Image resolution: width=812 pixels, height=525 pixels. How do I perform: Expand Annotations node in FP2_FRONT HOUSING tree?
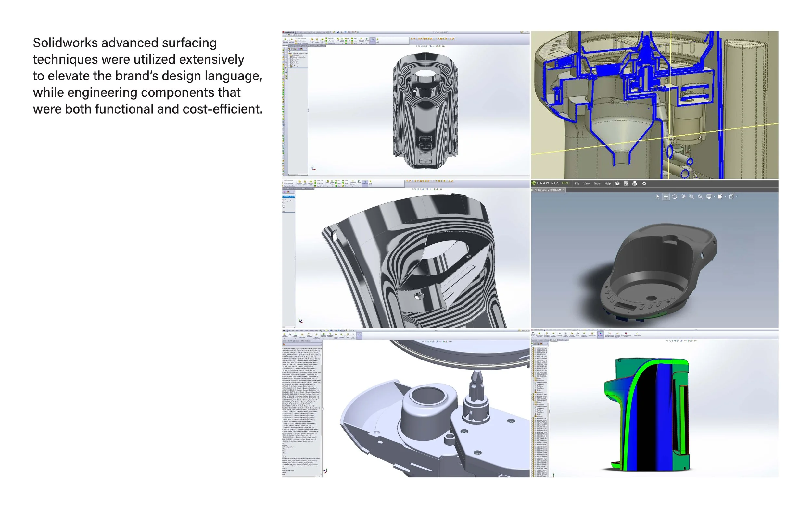(x=296, y=55)
